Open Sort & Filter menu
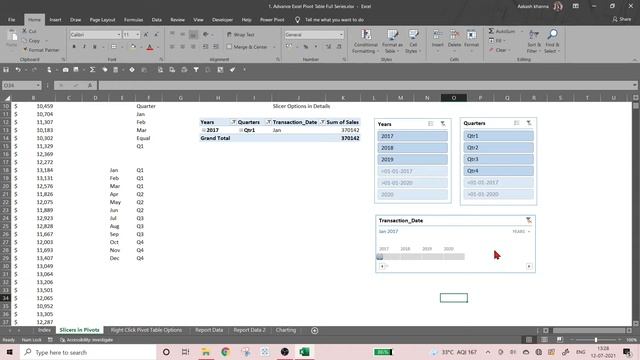Viewport: 640px width, 360px height. coord(533,41)
